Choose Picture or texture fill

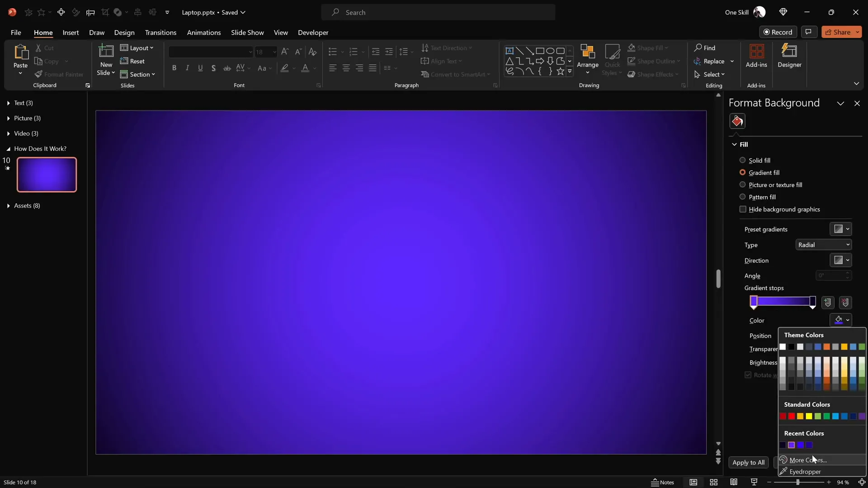pyautogui.click(x=770, y=185)
